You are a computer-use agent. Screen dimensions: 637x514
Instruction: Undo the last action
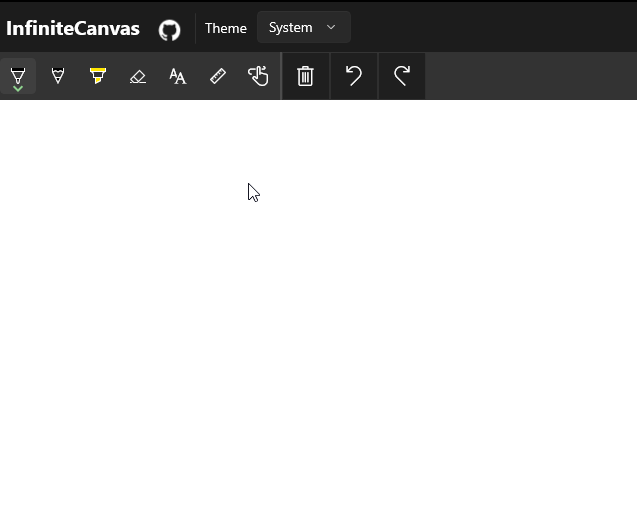click(x=354, y=76)
